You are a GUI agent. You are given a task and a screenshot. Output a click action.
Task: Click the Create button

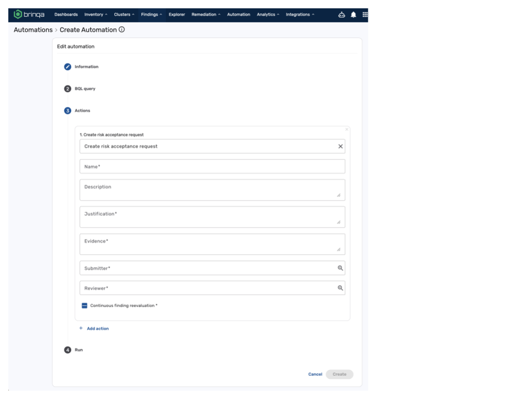[x=340, y=374]
